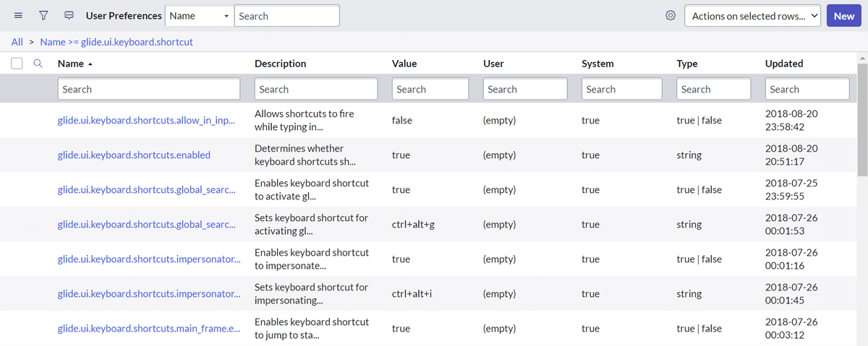Create a New user preference record
Image resolution: width=868 pixels, height=346 pixels.
tap(844, 16)
